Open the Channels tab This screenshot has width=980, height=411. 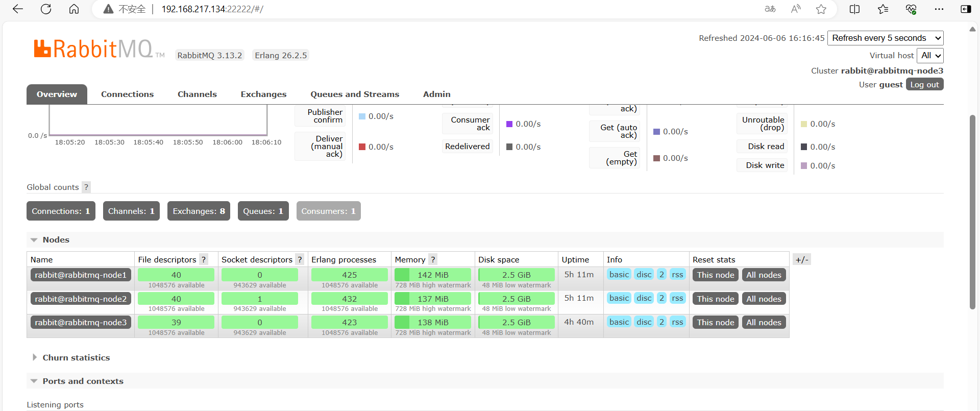[x=197, y=94]
